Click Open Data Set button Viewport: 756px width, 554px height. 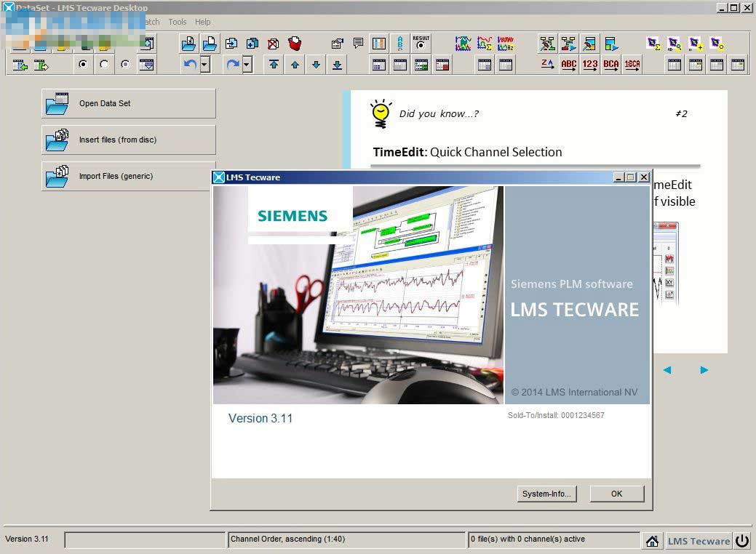pos(128,103)
